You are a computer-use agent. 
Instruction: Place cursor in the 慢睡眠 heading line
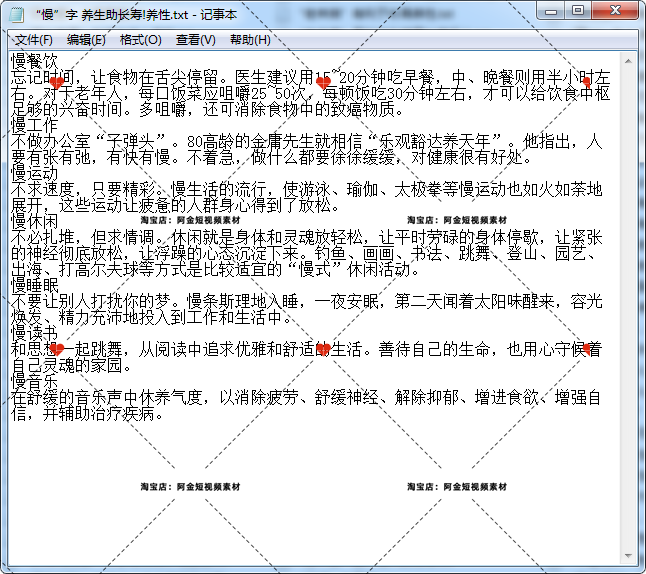click(x=35, y=285)
